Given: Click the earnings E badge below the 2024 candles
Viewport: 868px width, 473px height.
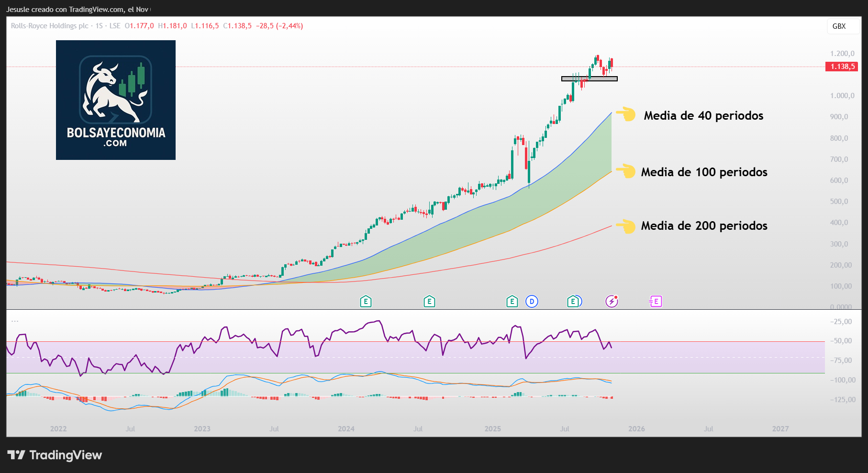Looking at the screenshot, I should [366, 302].
